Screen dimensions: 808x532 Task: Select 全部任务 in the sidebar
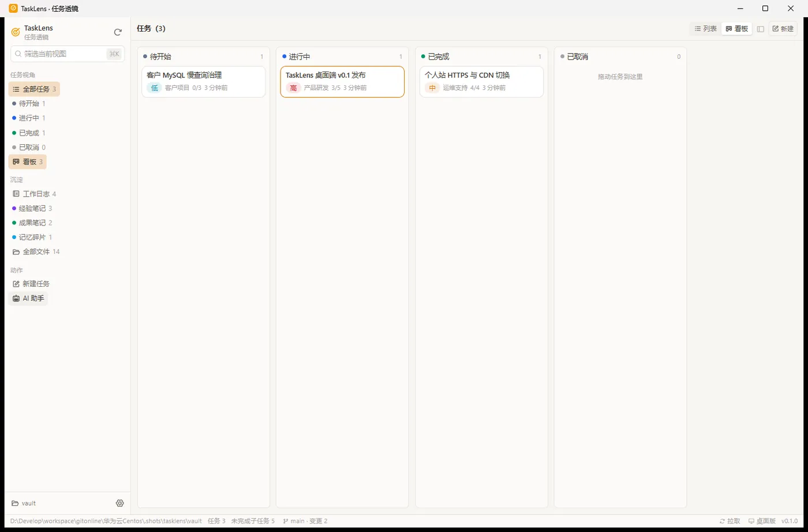(34, 89)
